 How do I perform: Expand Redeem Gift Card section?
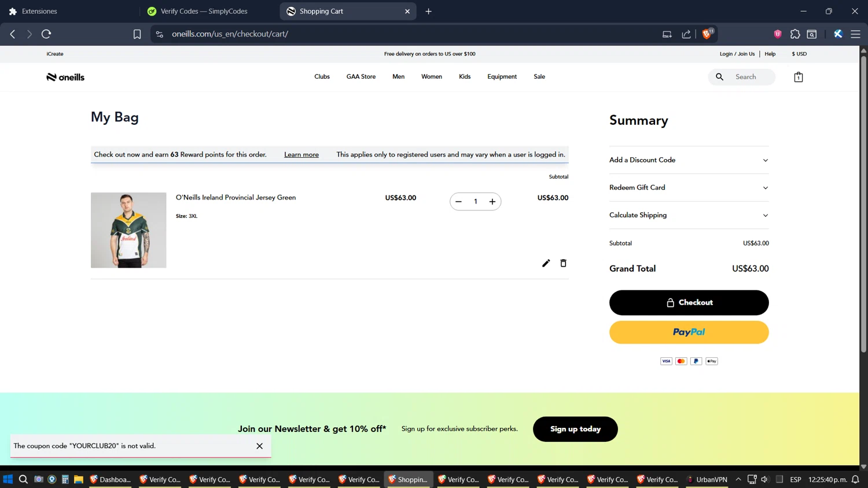[x=689, y=187]
